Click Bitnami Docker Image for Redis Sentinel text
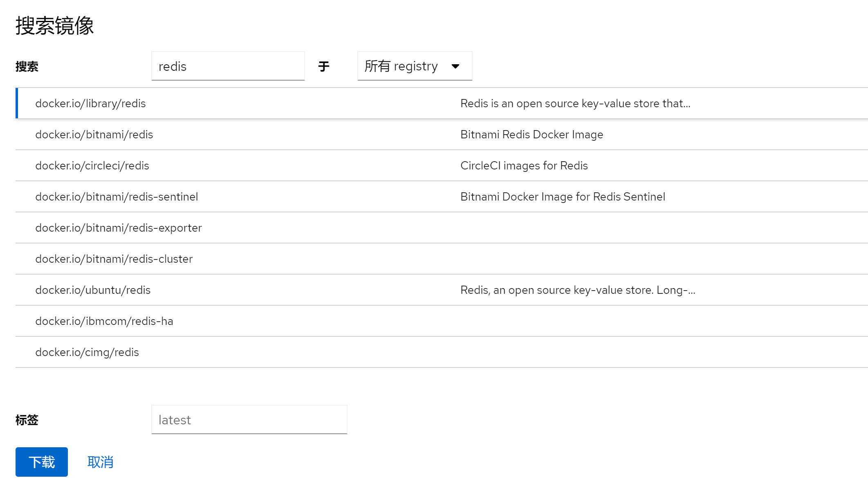 563,197
